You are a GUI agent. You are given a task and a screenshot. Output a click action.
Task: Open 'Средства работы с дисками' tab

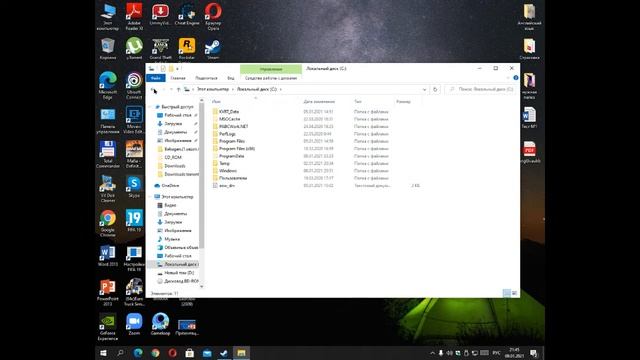pos(271,78)
